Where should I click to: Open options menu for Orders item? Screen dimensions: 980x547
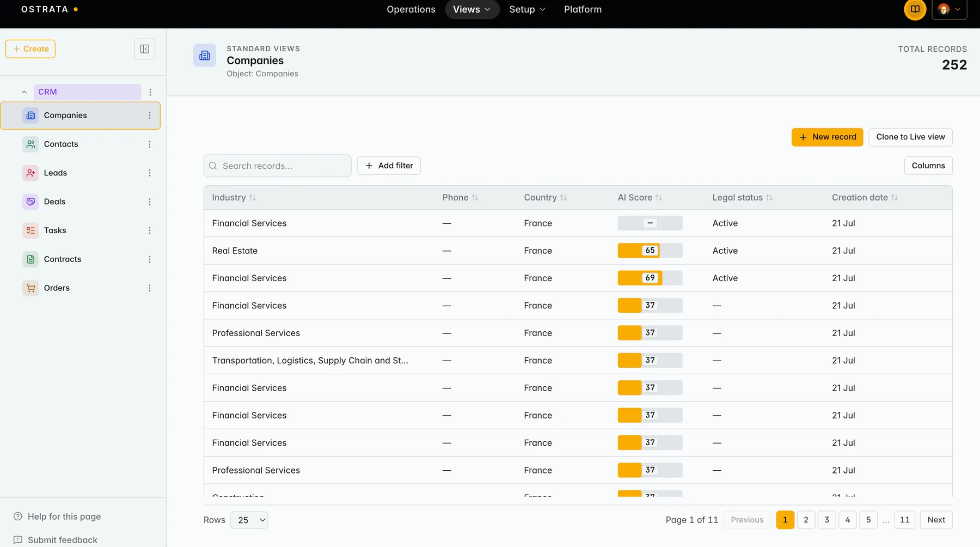click(150, 288)
